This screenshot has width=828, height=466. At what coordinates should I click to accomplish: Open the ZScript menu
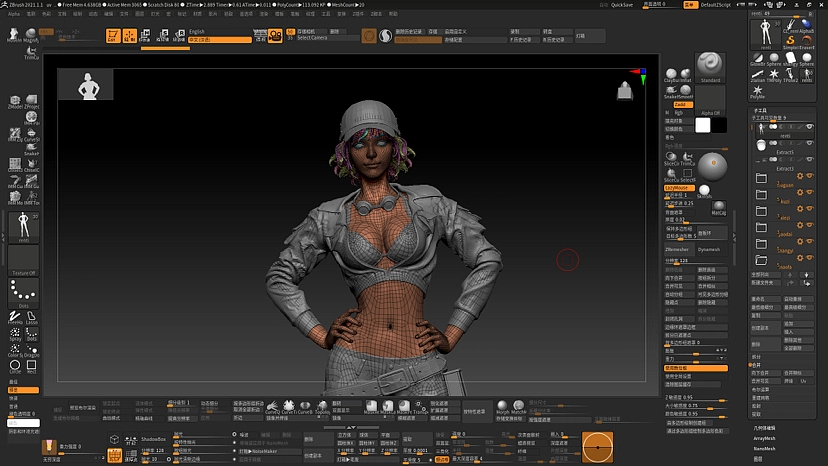pyautogui.click(x=376, y=14)
